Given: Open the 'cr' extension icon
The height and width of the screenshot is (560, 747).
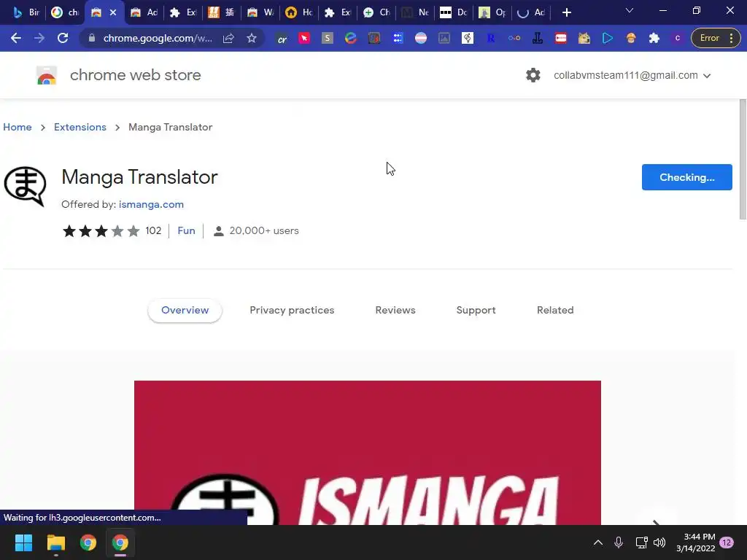Looking at the screenshot, I should point(282,39).
